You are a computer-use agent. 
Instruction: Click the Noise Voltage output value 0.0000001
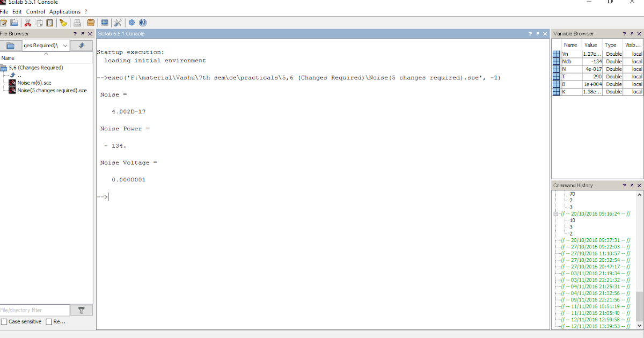tap(129, 180)
